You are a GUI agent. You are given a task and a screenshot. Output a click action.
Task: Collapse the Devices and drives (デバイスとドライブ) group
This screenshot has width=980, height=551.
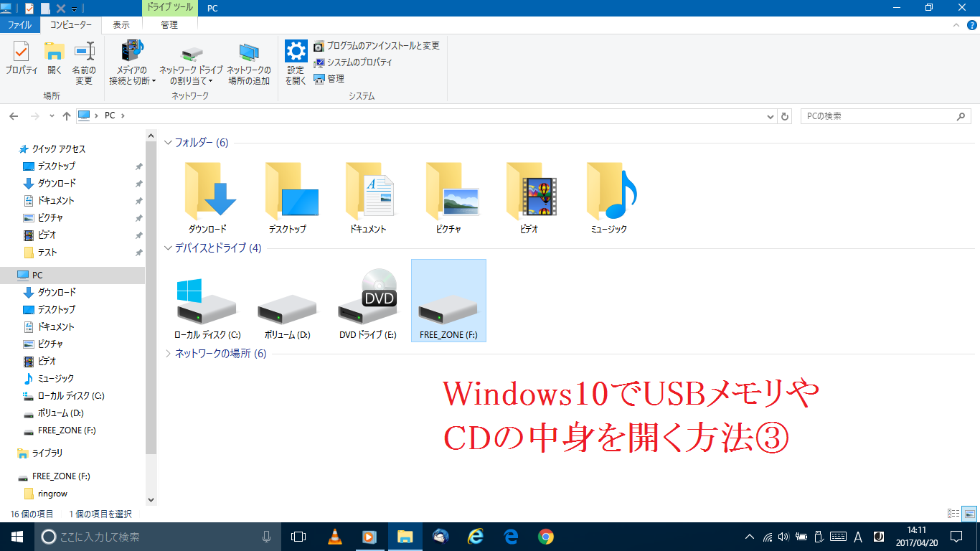(169, 248)
